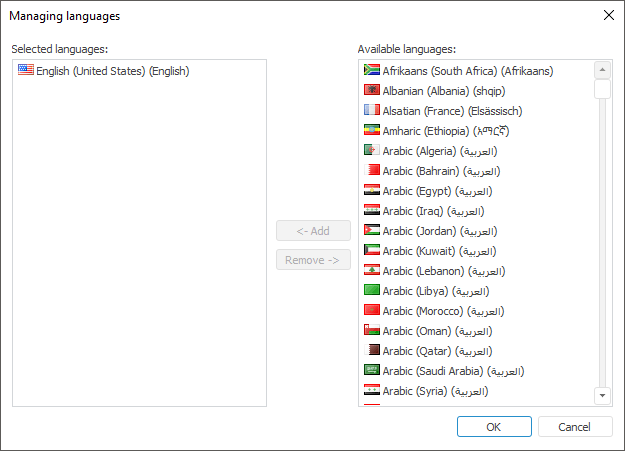Click the Qatar flag icon
Screen dimensions: 625x451
[x=371, y=350]
